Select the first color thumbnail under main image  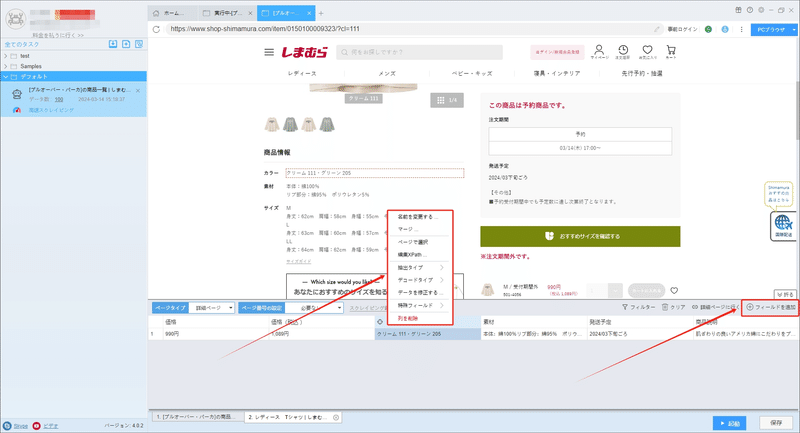(271, 124)
